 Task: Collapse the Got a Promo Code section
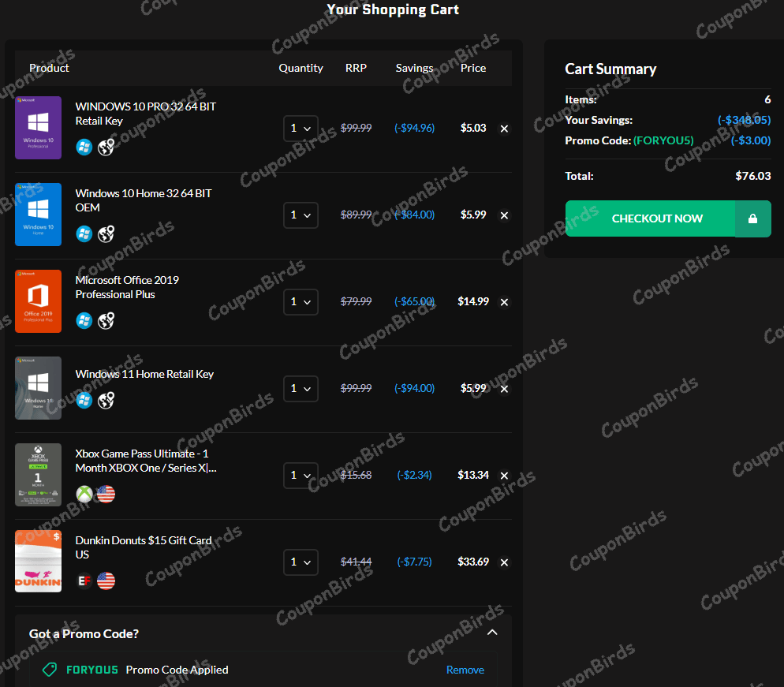pos(492,633)
